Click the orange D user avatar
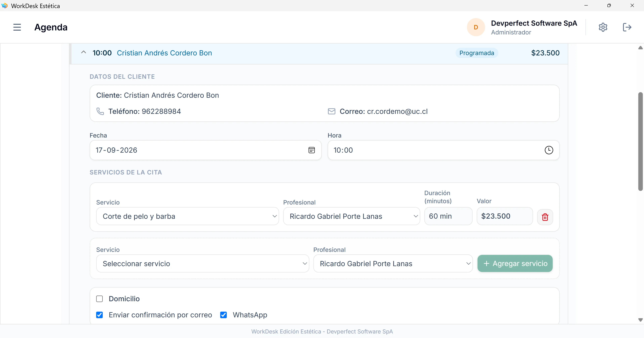The height and width of the screenshot is (338, 644). click(476, 27)
